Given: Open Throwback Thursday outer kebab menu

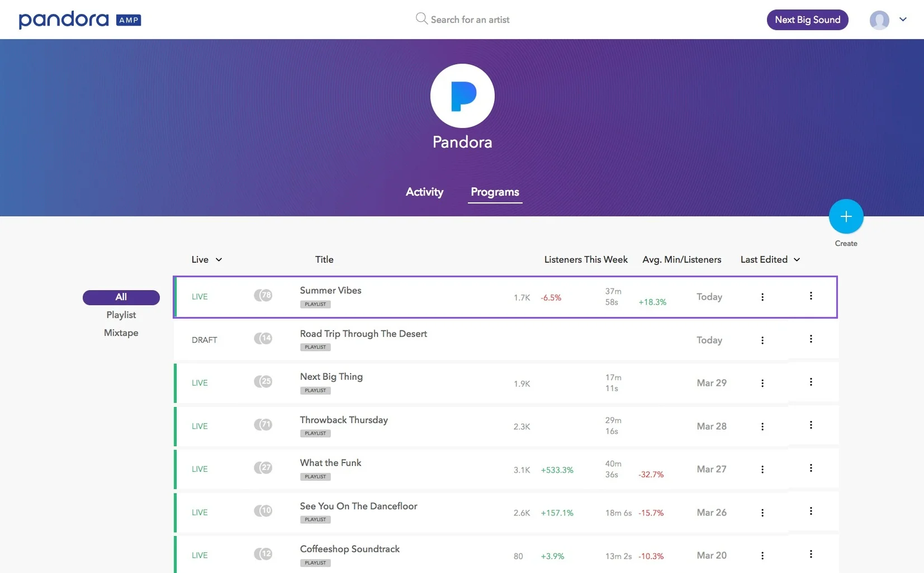Looking at the screenshot, I should pyautogui.click(x=811, y=425).
